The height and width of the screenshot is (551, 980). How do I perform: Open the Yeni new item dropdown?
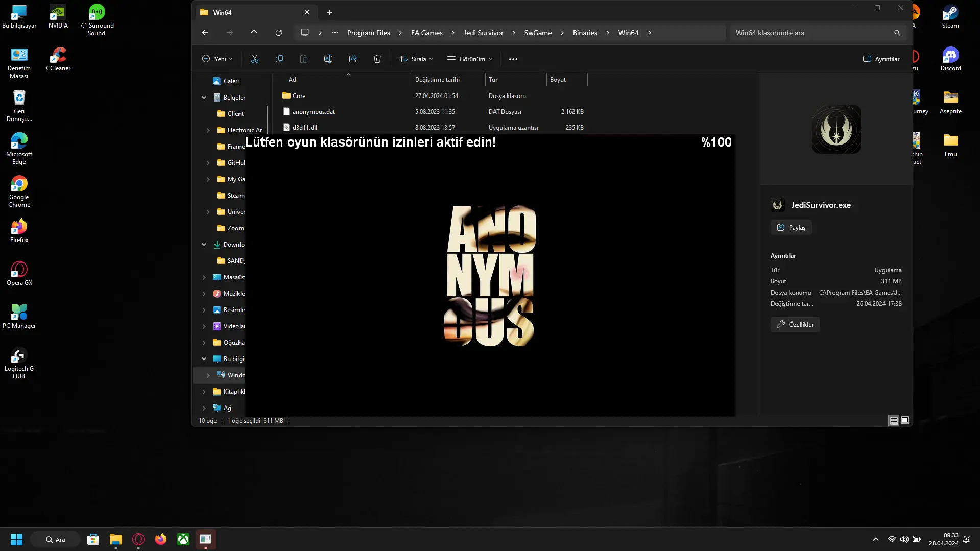coord(218,59)
